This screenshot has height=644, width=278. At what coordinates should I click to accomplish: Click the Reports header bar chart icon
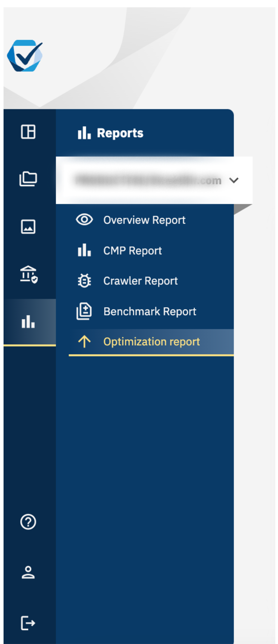84,133
